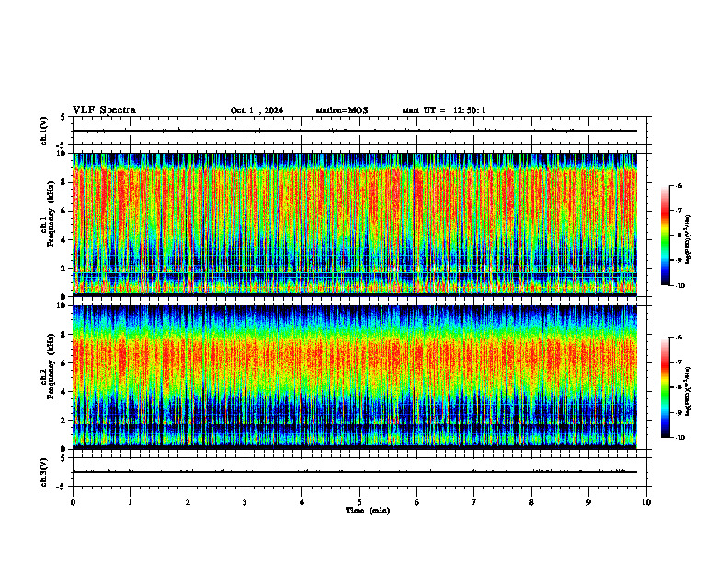The image size is (728, 563).
Task: Click the time axis tick label '0'
Action: click(x=73, y=502)
